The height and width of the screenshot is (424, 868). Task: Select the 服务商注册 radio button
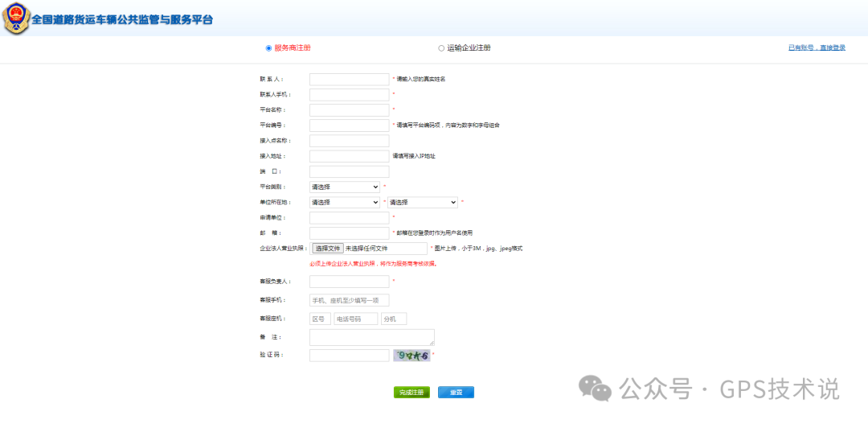pos(269,48)
